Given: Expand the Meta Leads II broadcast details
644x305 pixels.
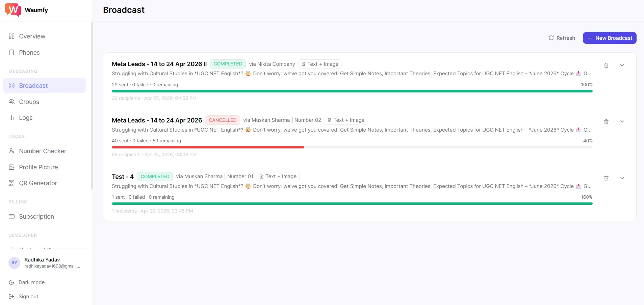Looking at the screenshot, I should 622,65.
